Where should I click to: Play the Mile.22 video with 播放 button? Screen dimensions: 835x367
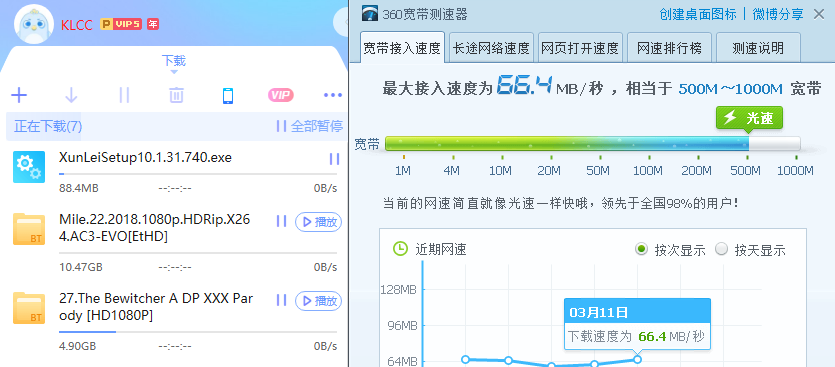[x=318, y=222]
